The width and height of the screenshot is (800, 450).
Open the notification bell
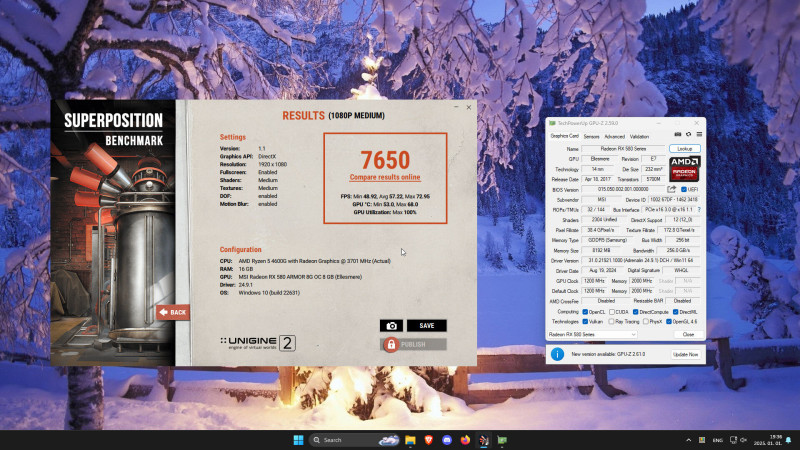tap(789, 440)
